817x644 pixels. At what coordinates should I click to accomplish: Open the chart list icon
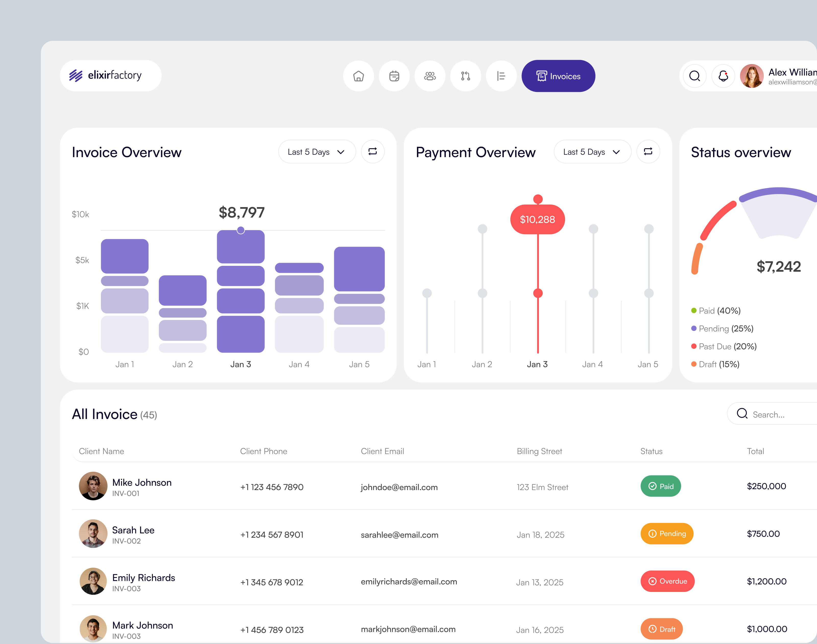coord(501,76)
